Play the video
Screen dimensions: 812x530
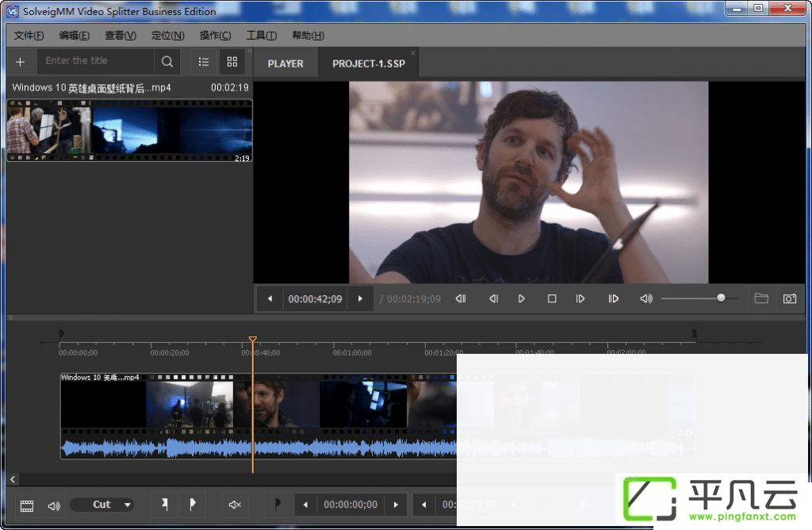click(521, 299)
